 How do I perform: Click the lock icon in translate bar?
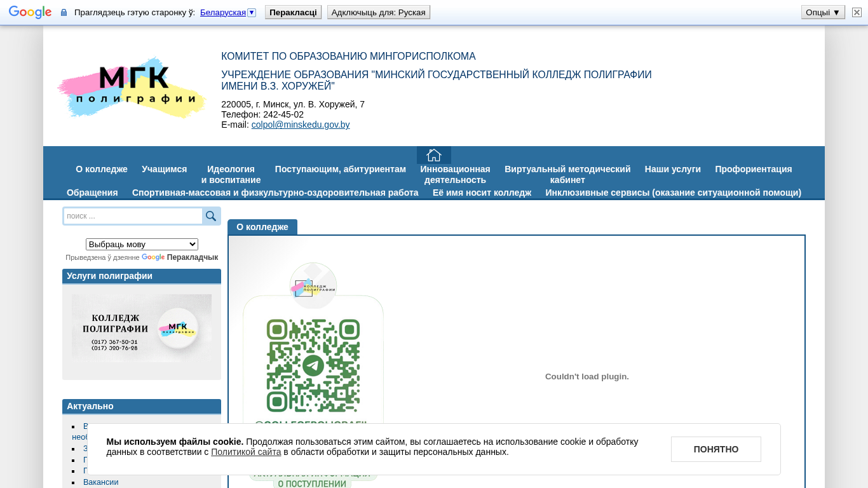click(x=64, y=13)
